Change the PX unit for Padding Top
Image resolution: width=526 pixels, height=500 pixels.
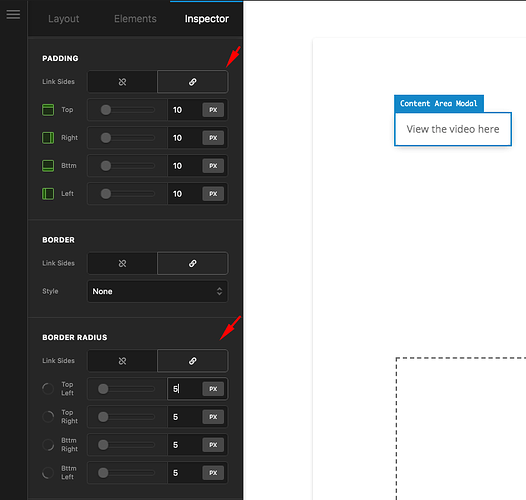(x=213, y=110)
